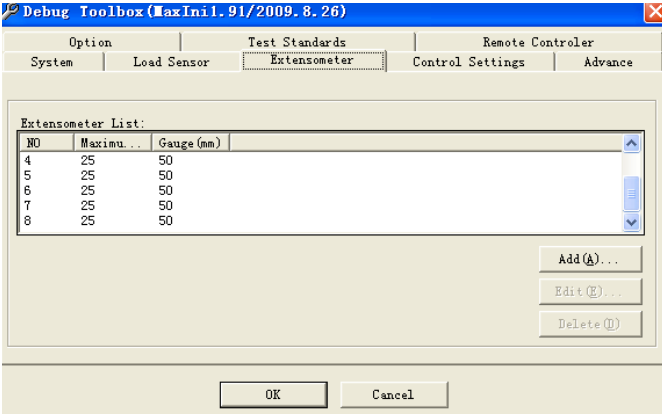Go to the System tab

coord(51,62)
